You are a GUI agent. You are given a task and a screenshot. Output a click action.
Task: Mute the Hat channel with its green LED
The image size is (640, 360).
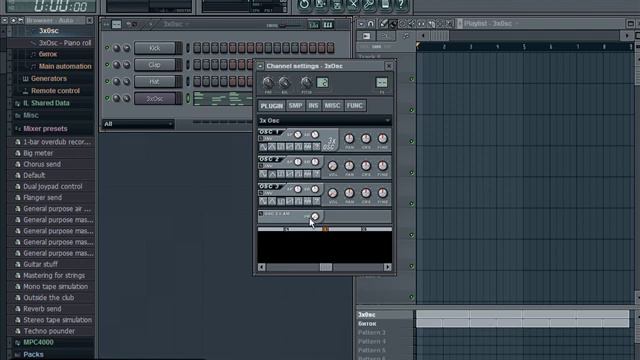(x=107, y=81)
